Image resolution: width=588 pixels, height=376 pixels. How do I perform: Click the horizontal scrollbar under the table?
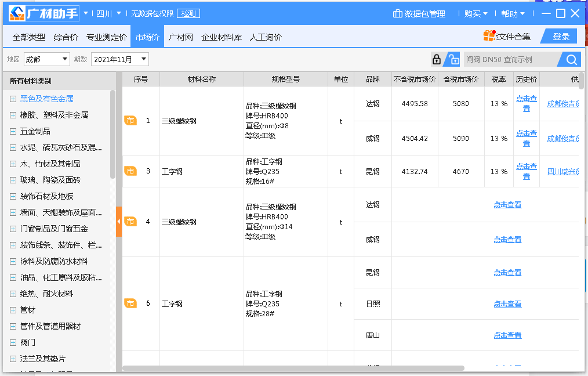click(293, 368)
